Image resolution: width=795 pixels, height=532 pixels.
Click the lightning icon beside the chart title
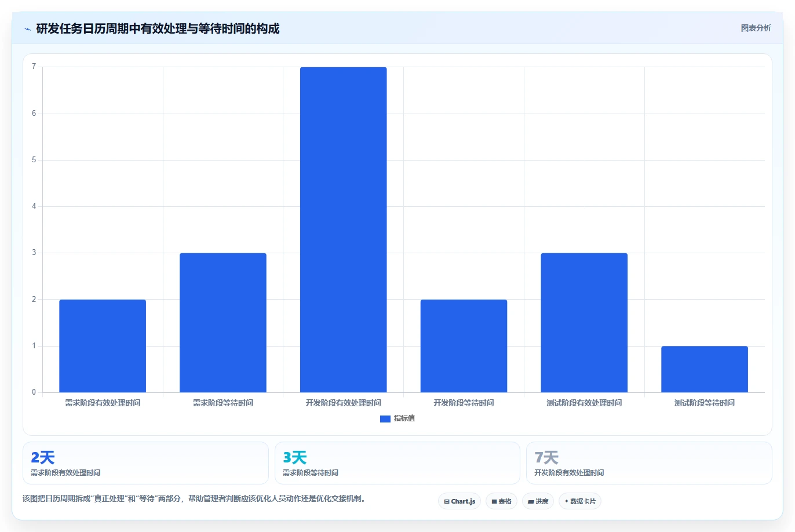pos(27,29)
